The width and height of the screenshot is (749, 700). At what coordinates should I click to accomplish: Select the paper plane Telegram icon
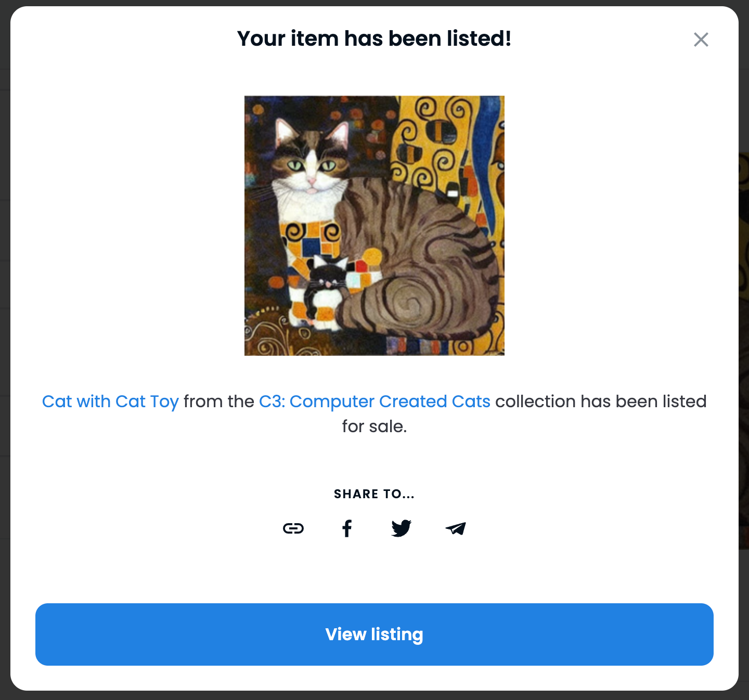[456, 528]
